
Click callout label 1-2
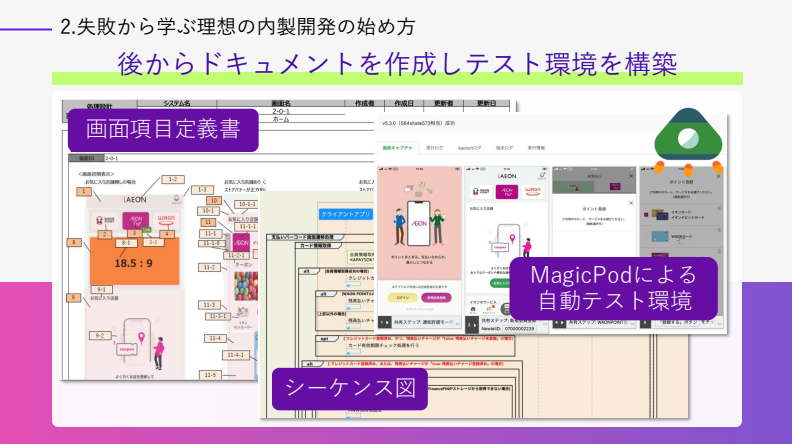[x=173, y=179]
